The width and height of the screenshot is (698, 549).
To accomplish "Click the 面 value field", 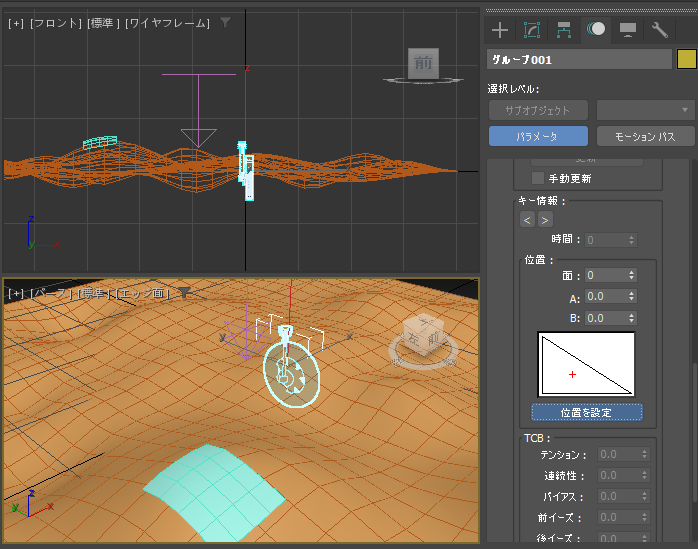I will 605,275.
